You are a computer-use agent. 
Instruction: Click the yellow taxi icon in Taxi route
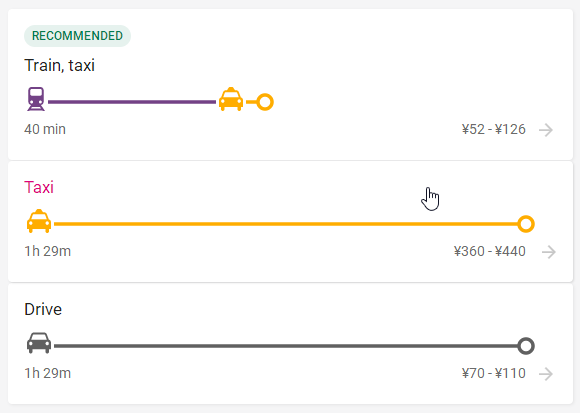point(39,221)
